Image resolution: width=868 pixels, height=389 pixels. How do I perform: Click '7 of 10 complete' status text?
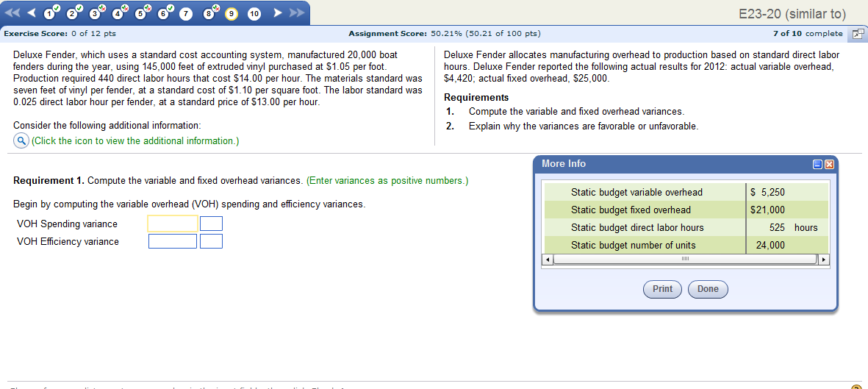(x=808, y=34)
